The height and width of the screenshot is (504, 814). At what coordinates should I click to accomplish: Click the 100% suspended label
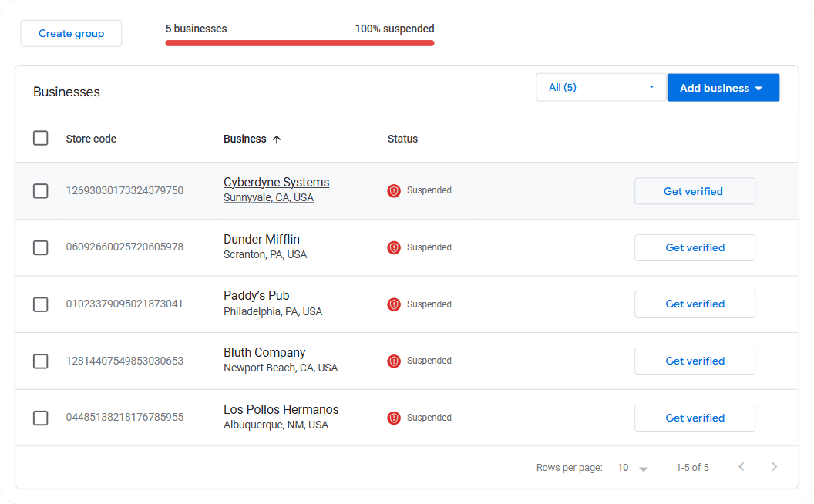click(395, 29)
